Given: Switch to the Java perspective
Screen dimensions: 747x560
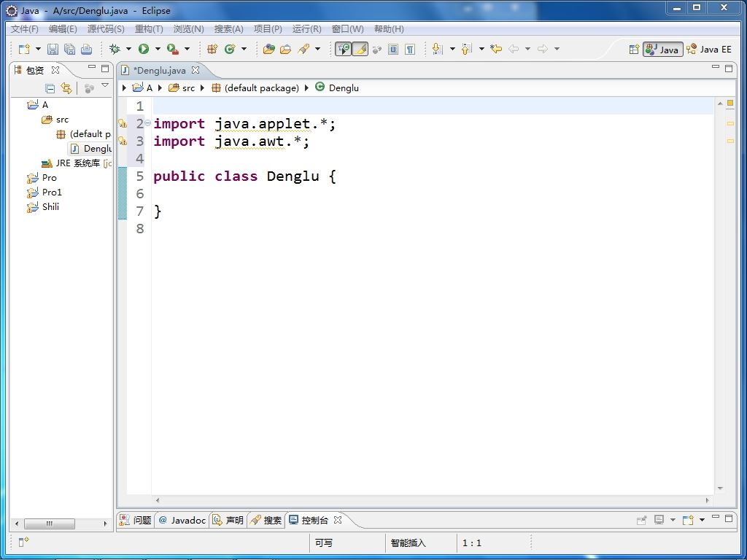Looking at the screenshot, I should (662, 49).
